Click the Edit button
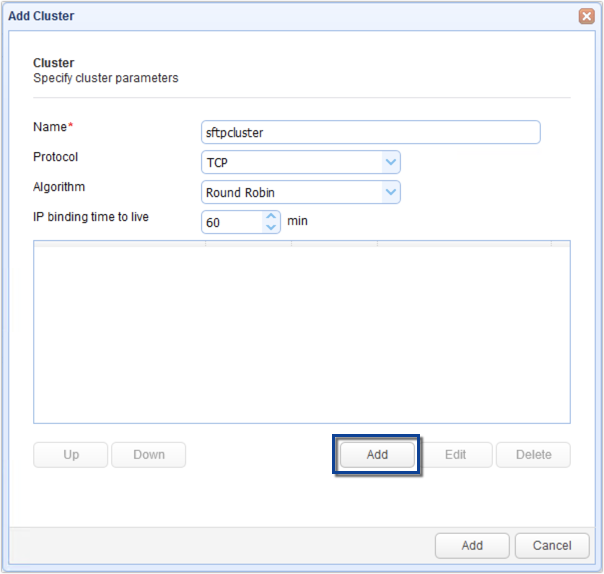 pyautogui.click(x=455, y=455)
